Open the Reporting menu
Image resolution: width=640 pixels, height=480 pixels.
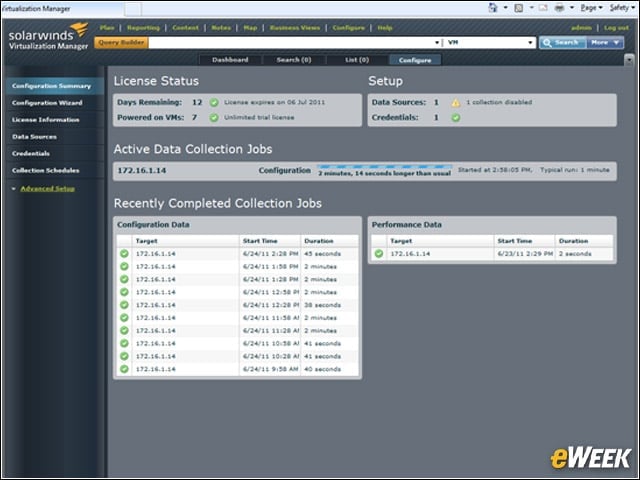(x=143, y=28)
